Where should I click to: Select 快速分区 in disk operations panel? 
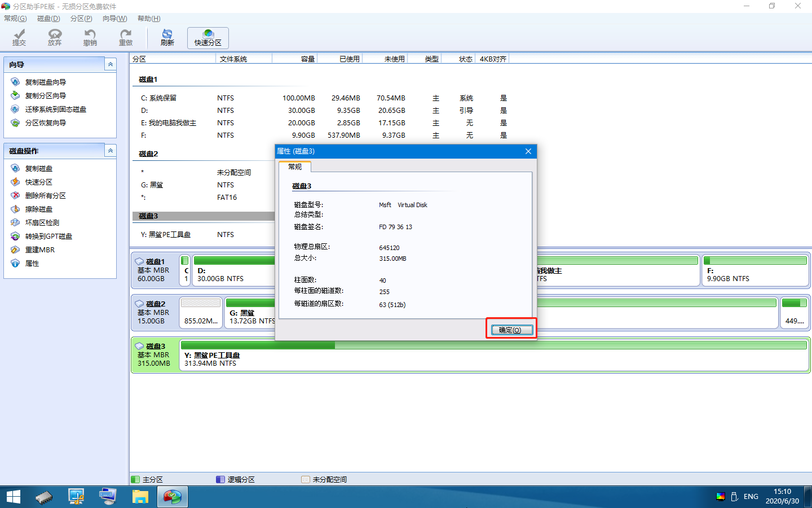(x=39, y=182)
